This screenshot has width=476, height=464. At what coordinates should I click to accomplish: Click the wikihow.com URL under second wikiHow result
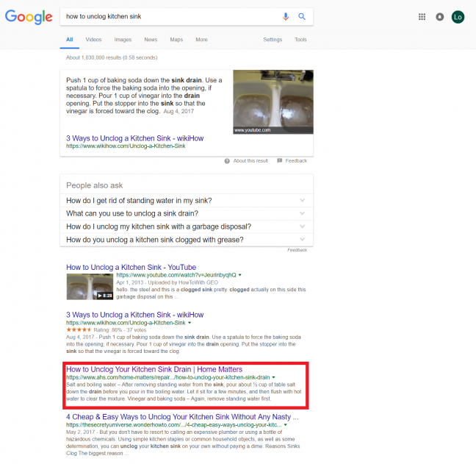click(x=126, y=323)
